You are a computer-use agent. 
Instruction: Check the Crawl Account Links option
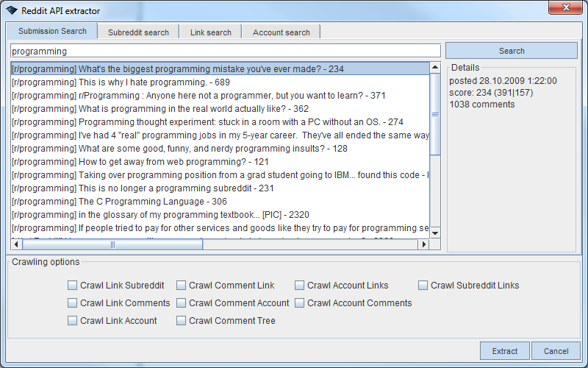click(299, 286)
